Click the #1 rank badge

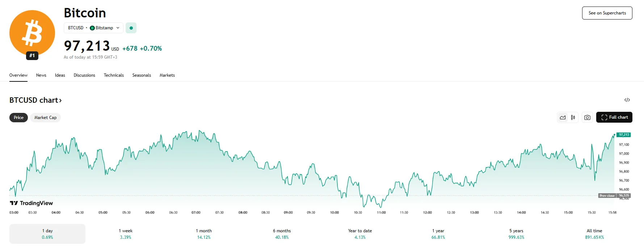(32, 56)
